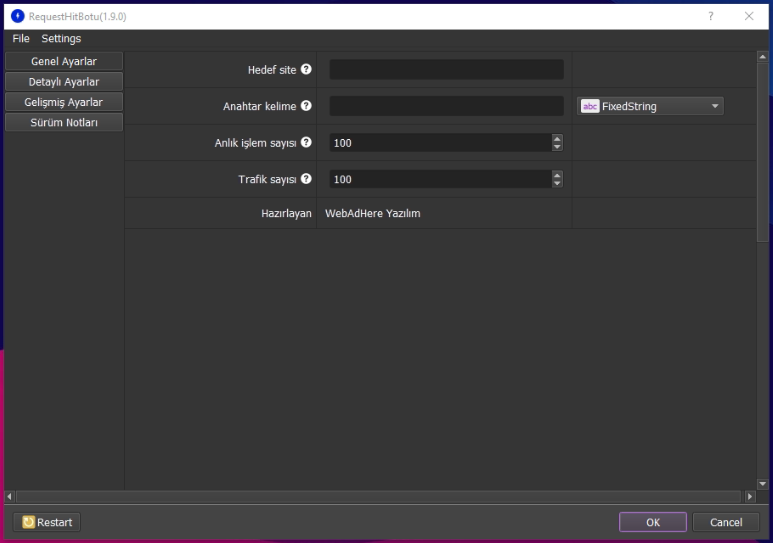
Task: Open Gelişmiş Ayarlar section
Action: (64, 102)
